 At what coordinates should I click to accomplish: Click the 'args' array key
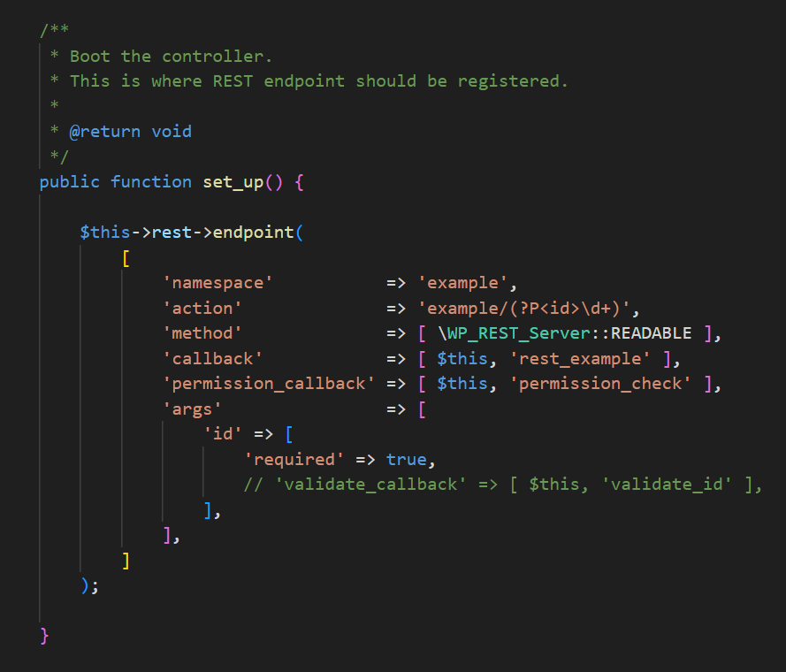coord(192,409)
